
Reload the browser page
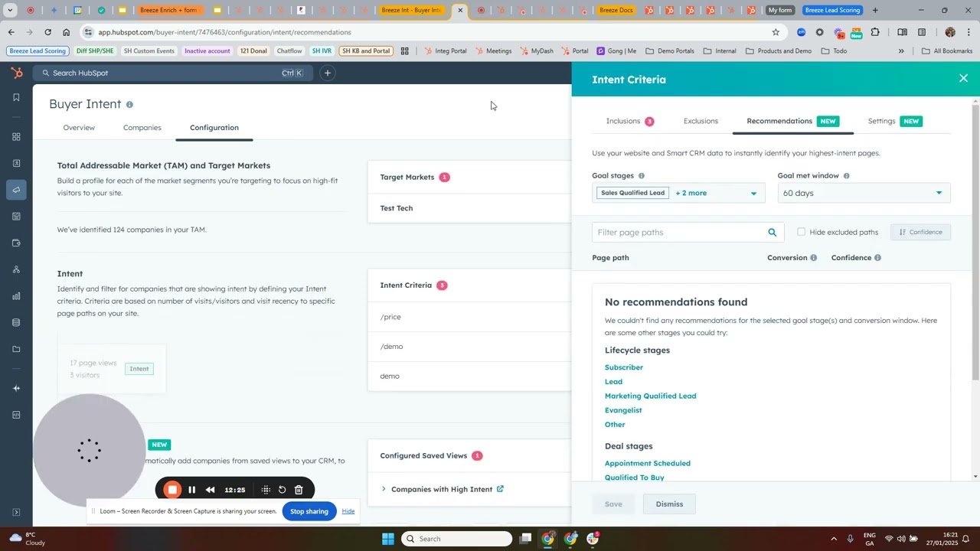click(47, 32)
